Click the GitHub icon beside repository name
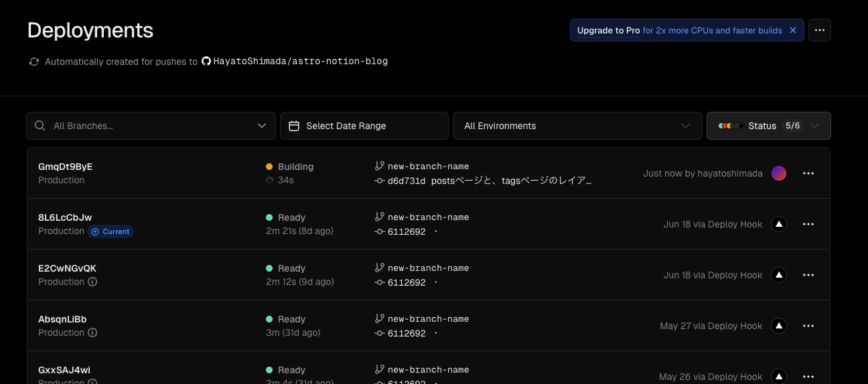 pos(206,61)
